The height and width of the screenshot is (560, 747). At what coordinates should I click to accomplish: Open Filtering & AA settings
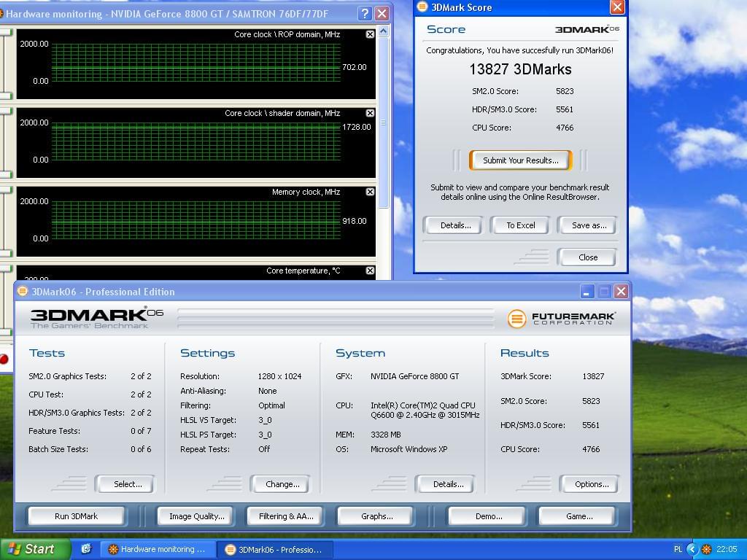[x=286, y=516]
